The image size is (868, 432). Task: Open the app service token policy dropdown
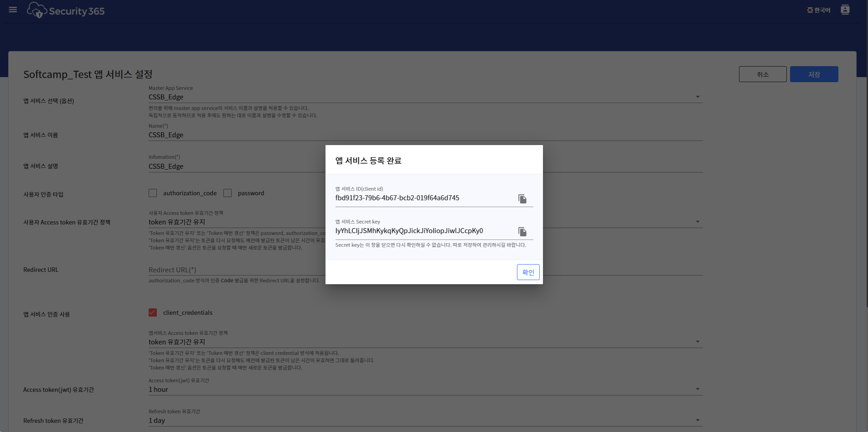(x=697, y=342)
